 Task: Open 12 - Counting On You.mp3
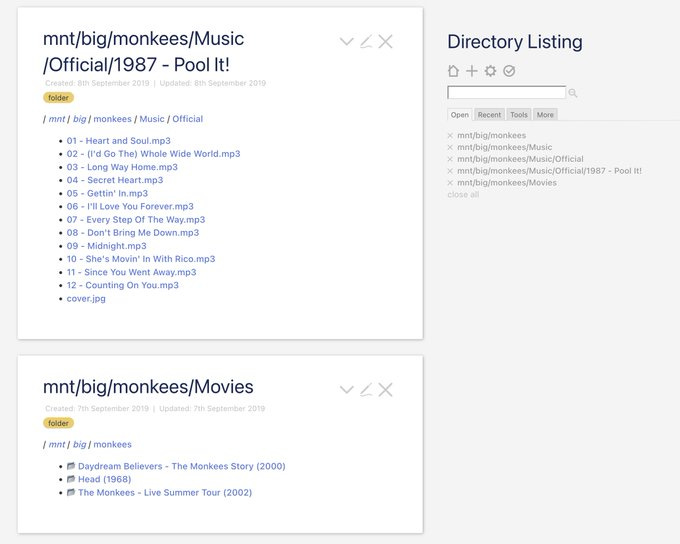click(122, 285)
